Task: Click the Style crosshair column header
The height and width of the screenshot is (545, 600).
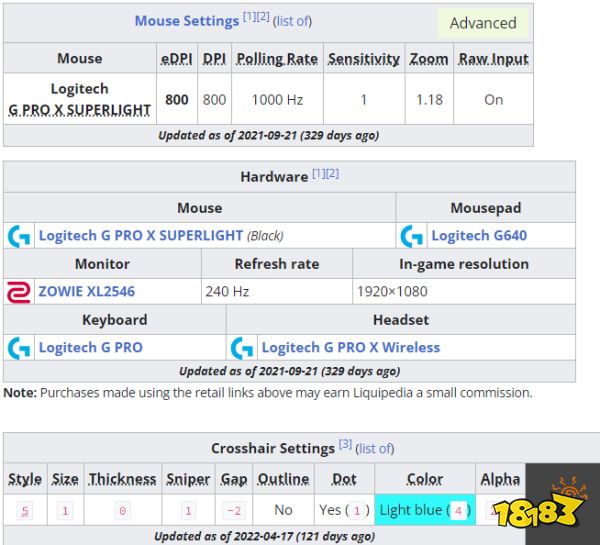Action: tap(25, 479)
